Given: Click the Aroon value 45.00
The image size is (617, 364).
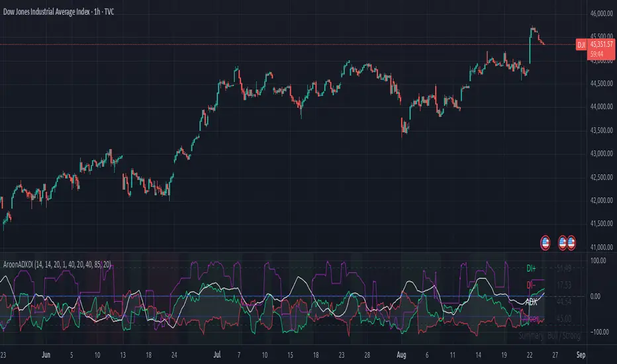Looking at the screenshot, I should click(x=564, y=319).
